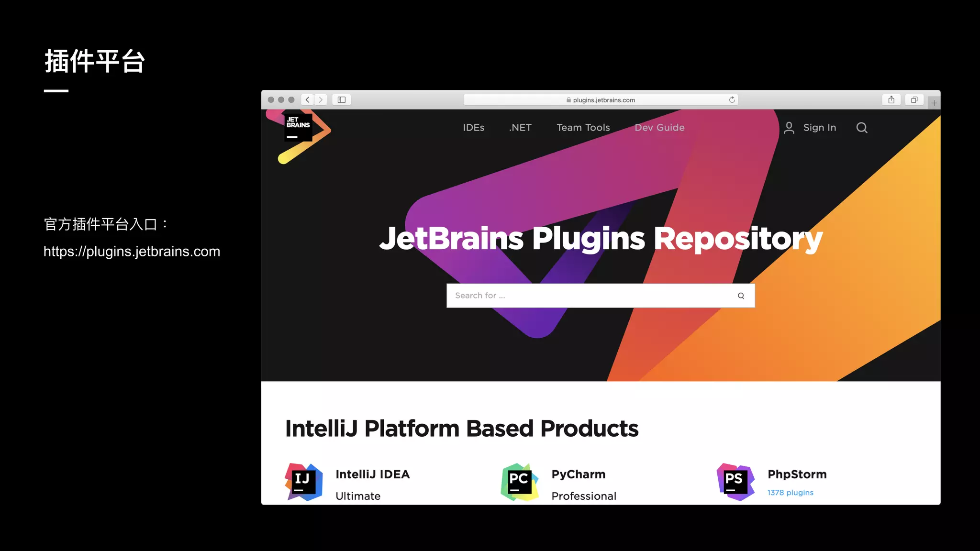Click the https://plugins.jetbrains.com text on slide
Image resolution: width=980 pixels, height=551 pixels.
tap(132, 252)
